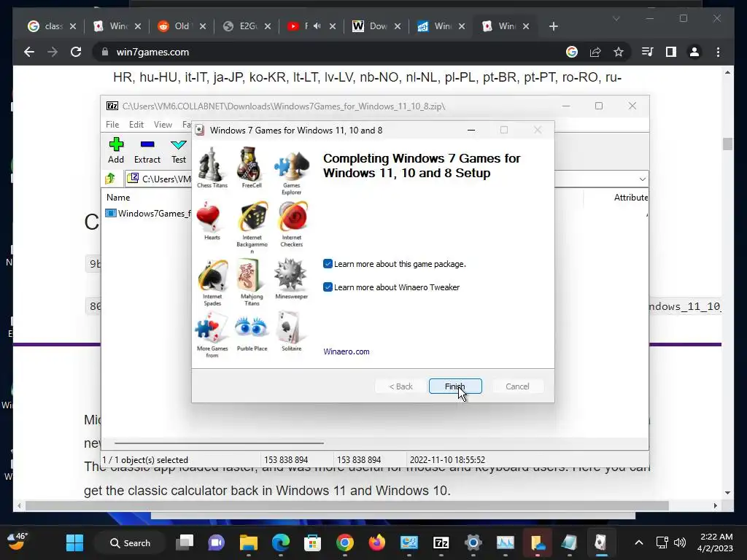This screenshot has width=747, height=560.
Task: Open Chrome three-dot menu
Action: (718, 52)
